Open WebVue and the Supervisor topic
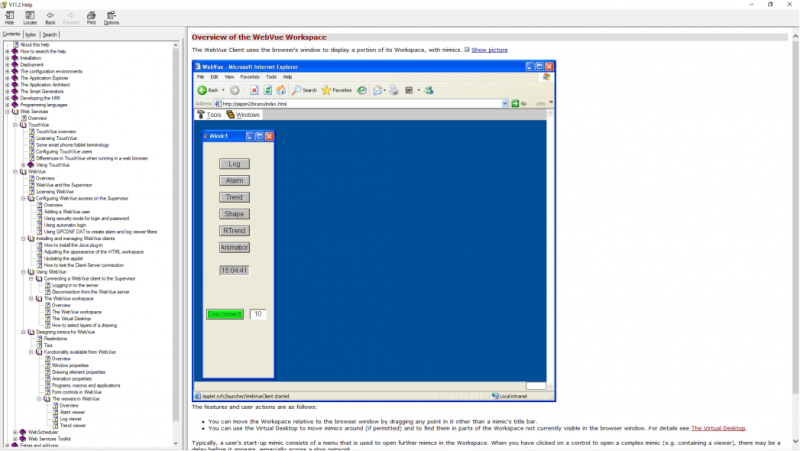Screen dimensions: 800x451 click(64, 185)
